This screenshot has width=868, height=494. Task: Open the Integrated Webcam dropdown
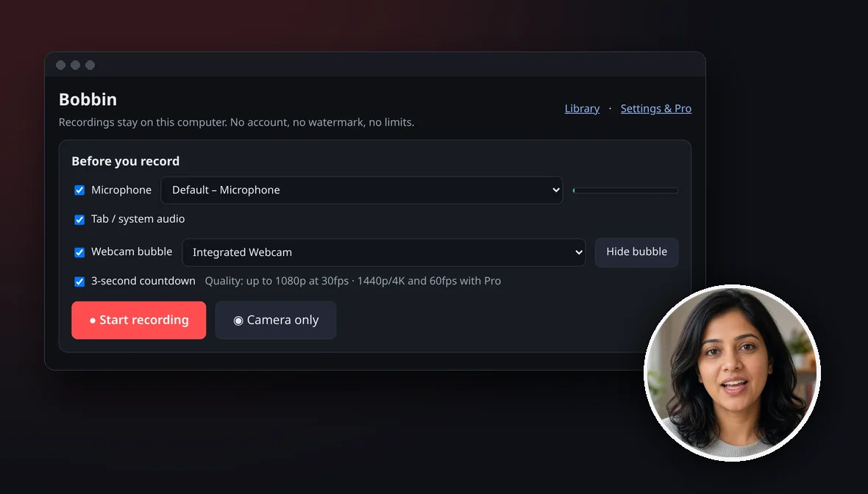384,252
